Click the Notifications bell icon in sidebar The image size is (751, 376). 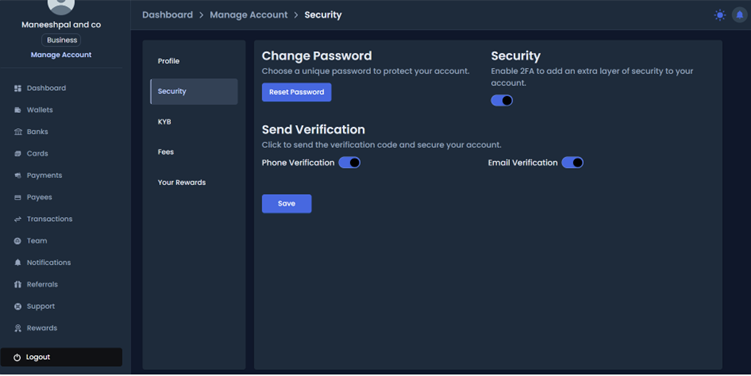pos(18,262)
